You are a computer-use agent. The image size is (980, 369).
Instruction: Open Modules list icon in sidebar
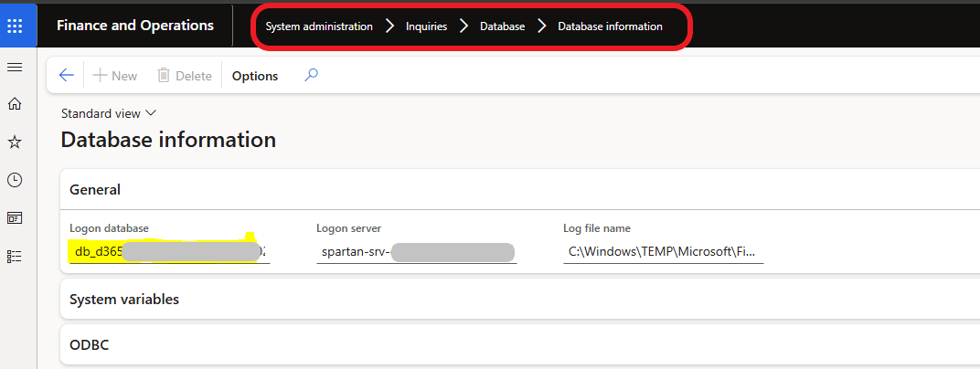coord(15,256)
